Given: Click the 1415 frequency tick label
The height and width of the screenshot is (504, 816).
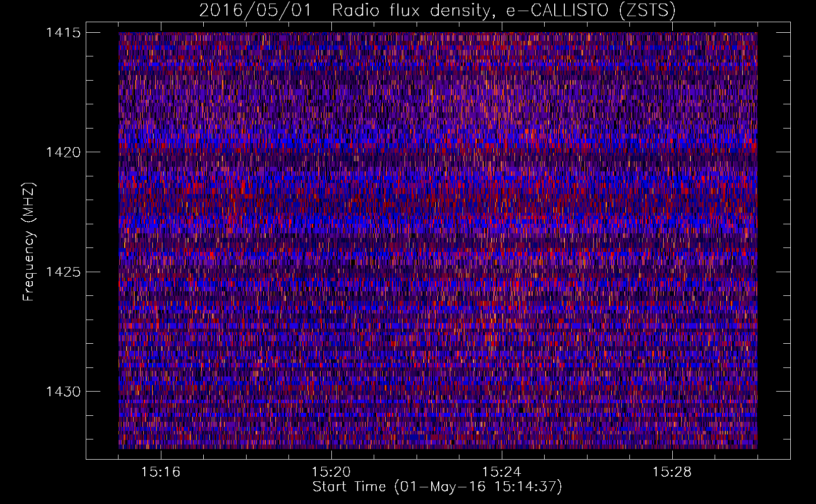Looking at the screenshot, I should [x=63, y=33].
